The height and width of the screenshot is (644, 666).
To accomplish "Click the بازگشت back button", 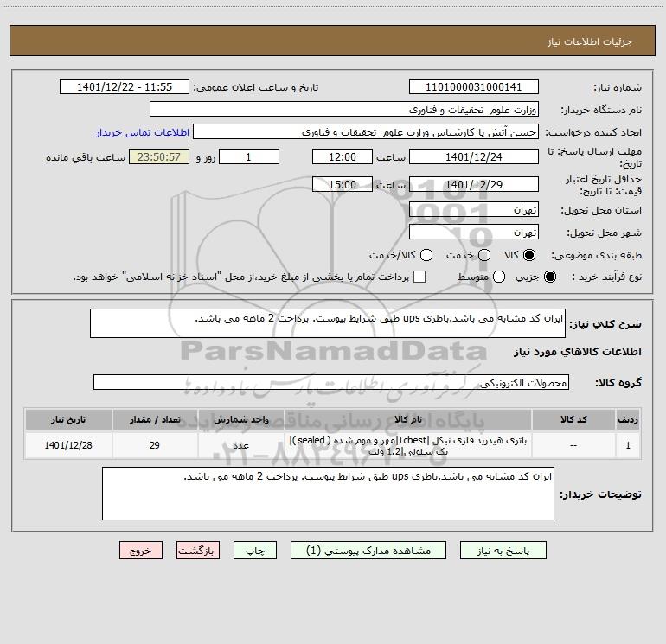I will 198,550.
